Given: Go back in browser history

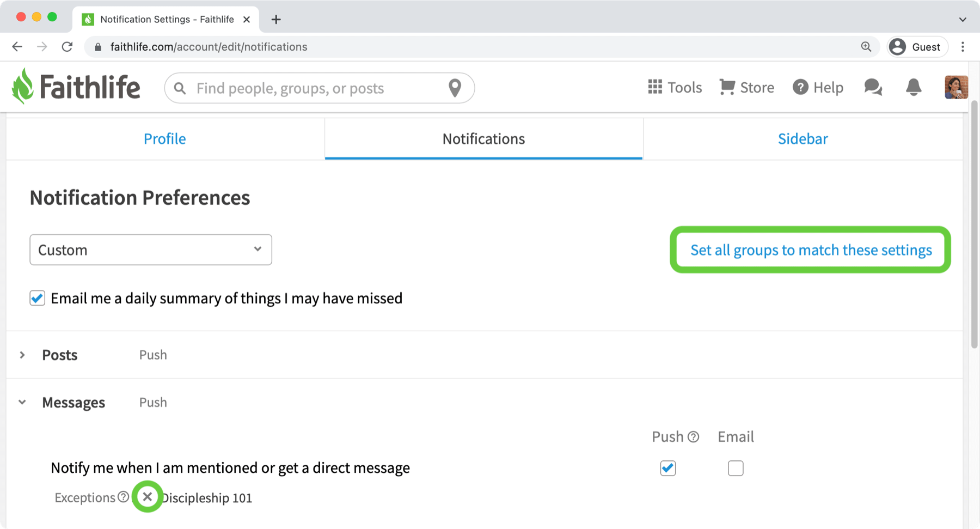Looking at the screenshot, I should pyautogui.click(x=17, y=47).
